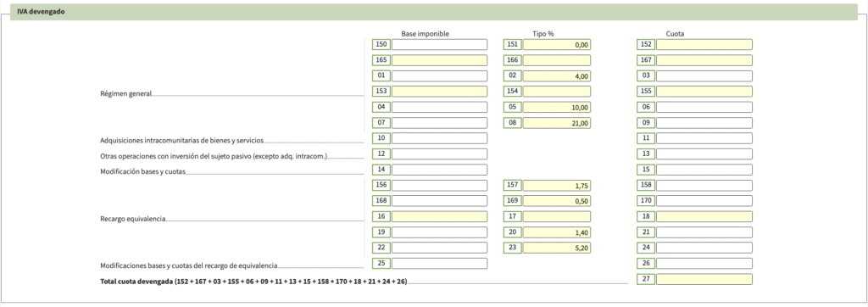Click base imponible field 156

tap(440, 186)
